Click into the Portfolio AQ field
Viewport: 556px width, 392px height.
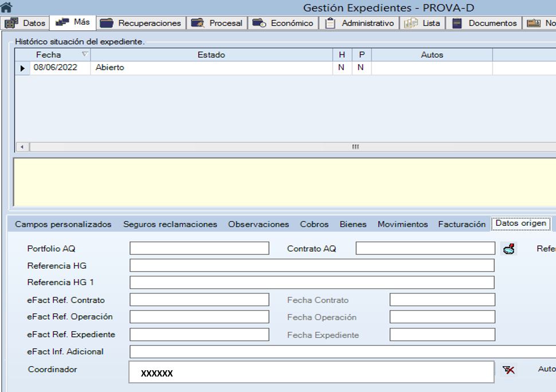[x=199, y=248]
